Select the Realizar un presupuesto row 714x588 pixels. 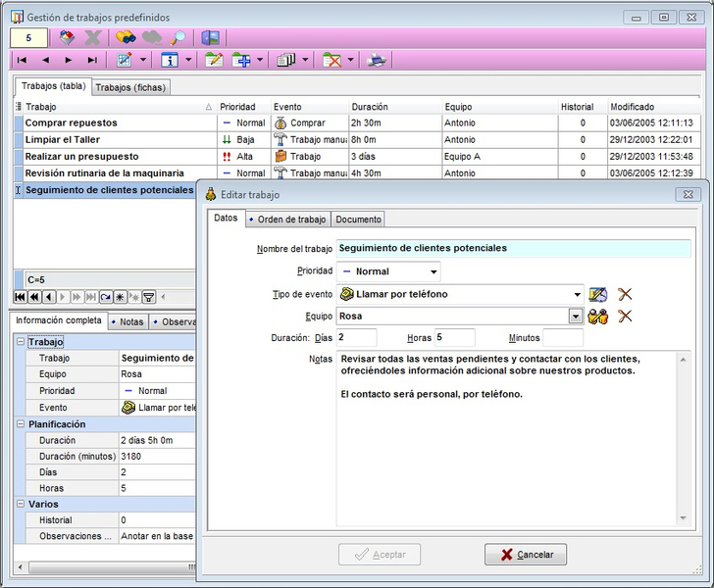(357, 157)
